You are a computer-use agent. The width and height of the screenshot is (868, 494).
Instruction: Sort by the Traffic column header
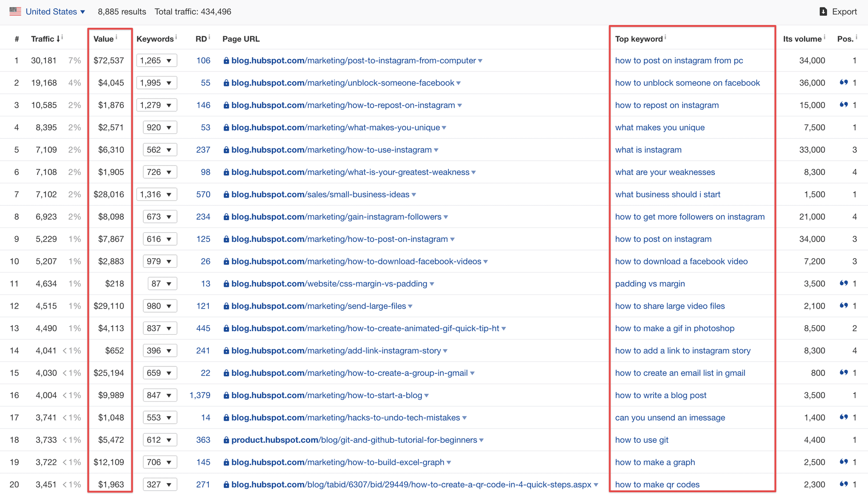click(43, 39)
